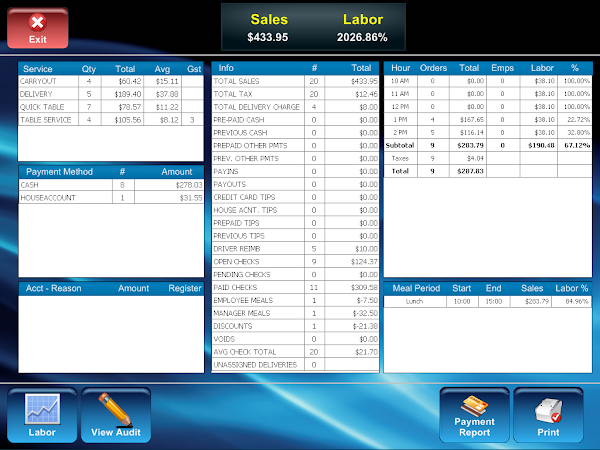Click the CASH amount $278.03
Screen dimensions: 600x450
coord(189,185)
